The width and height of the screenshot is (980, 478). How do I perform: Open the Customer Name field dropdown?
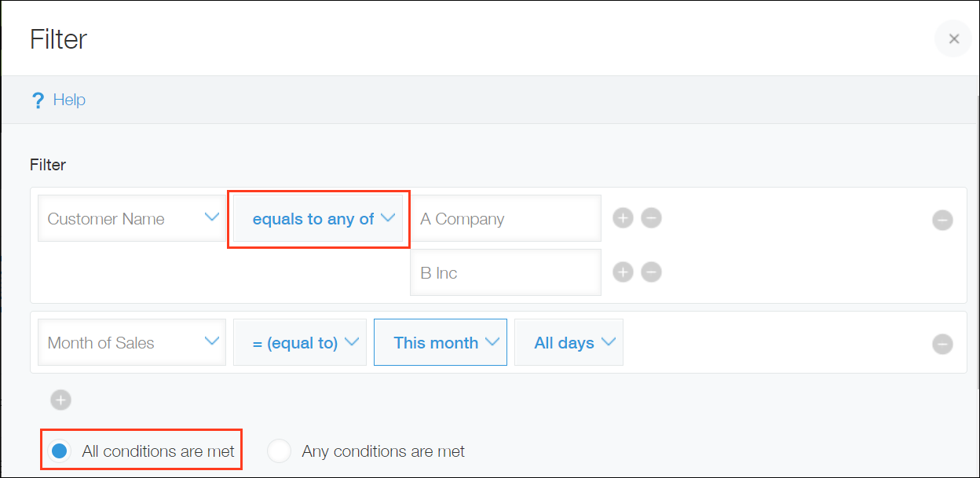pyautogui.click(x=131, y=218)
